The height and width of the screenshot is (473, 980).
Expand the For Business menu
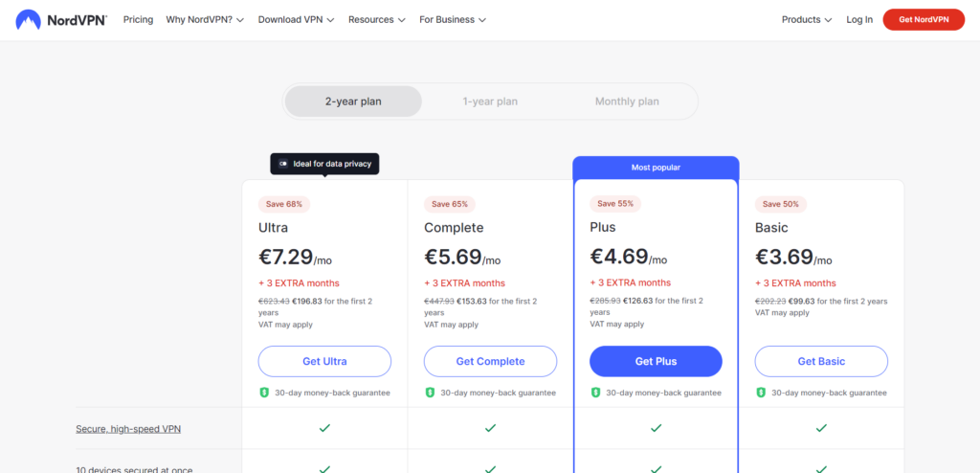coord(453,19)
